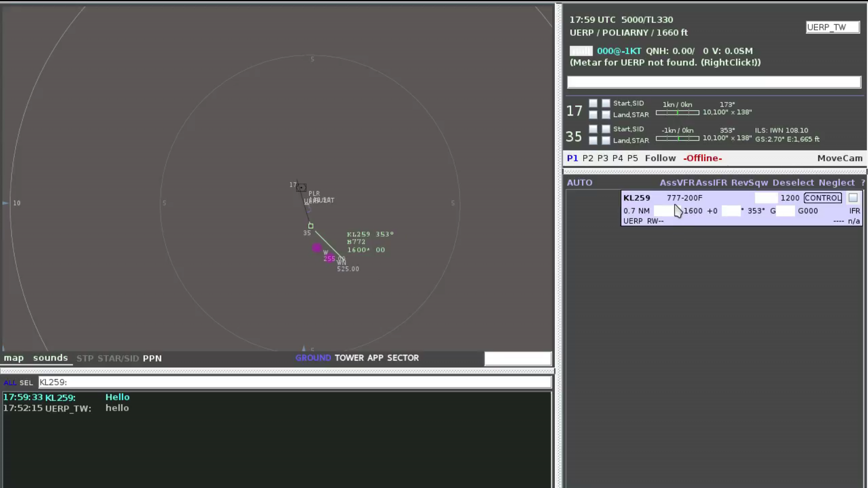Click Neglect in strip toolbar
868x488 pixels.
click(x=837, y=183)
